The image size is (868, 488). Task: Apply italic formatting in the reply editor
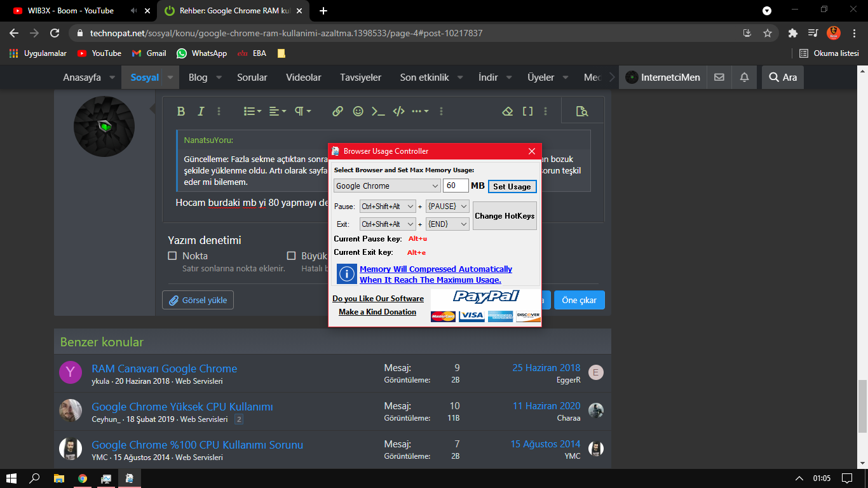pyautogui.click(x=201, y=111)
